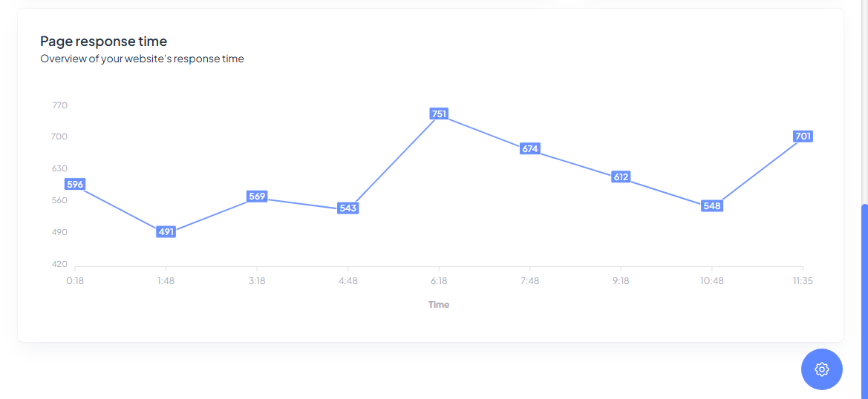
Task: Click the 612 data point marker
Action: click(x=621, y=177)
